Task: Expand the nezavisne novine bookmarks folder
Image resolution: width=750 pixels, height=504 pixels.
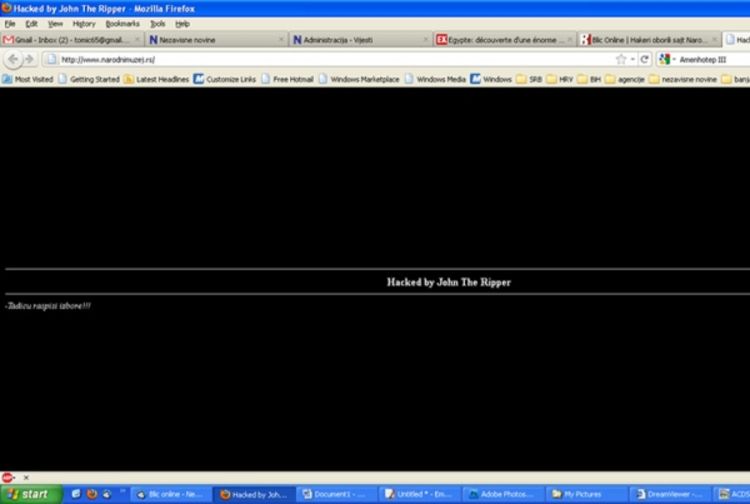Action: tap(683, 79)
